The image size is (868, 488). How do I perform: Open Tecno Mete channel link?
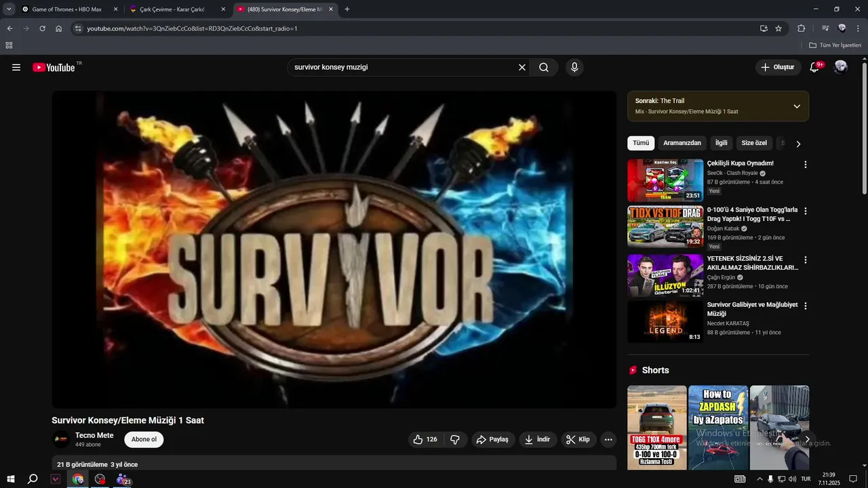tap(94, 435)
